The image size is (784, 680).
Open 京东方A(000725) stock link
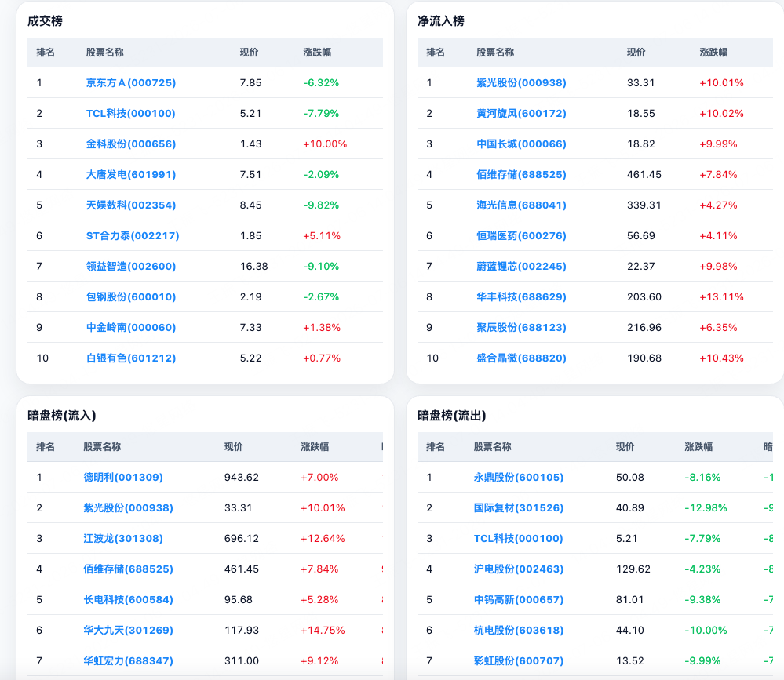131,83
